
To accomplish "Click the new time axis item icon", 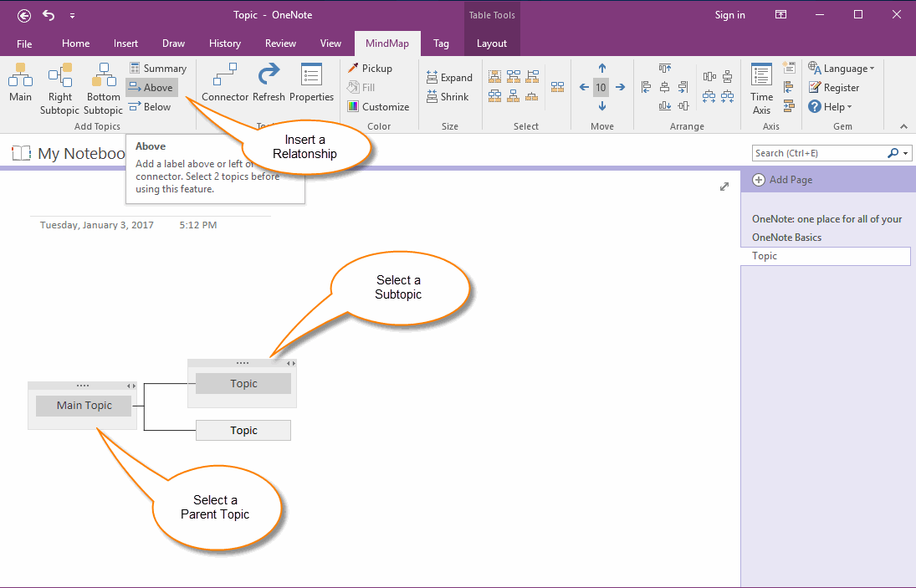I will coord(789,68).
